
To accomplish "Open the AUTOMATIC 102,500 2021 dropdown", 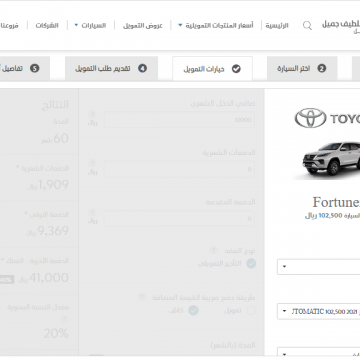I will click(318, 311).
